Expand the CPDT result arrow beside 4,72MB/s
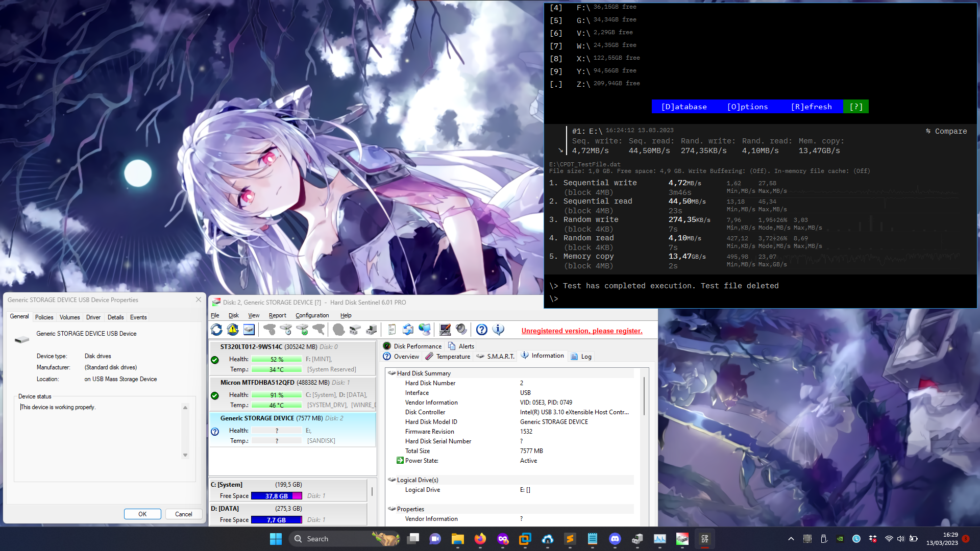980x551 pixels. (560, 151)
